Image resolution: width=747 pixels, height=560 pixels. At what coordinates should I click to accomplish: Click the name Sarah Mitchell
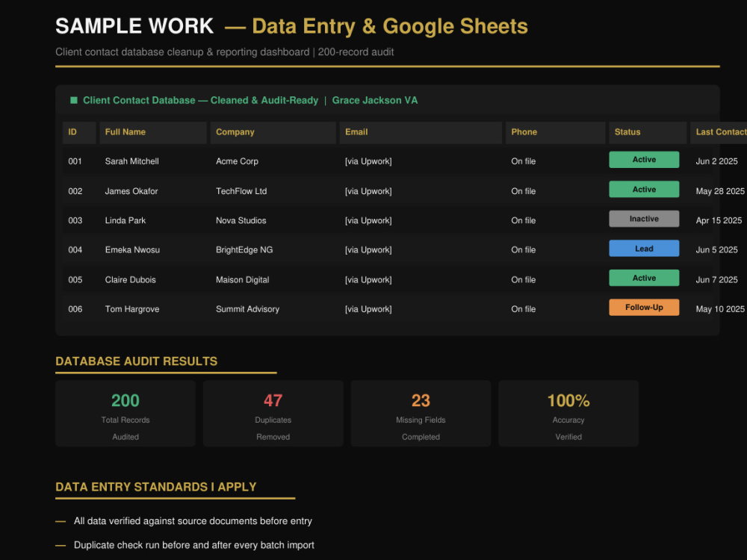coord(132,161)
